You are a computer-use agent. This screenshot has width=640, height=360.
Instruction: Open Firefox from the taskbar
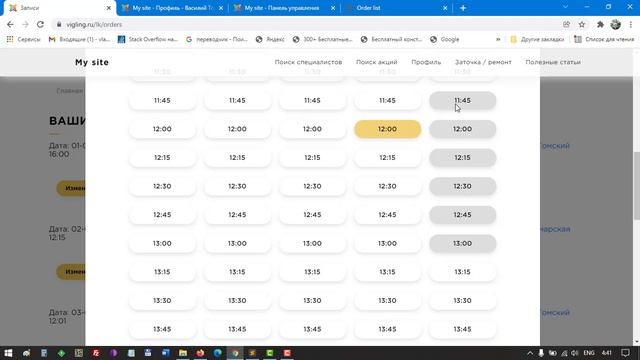click(200, 353)
